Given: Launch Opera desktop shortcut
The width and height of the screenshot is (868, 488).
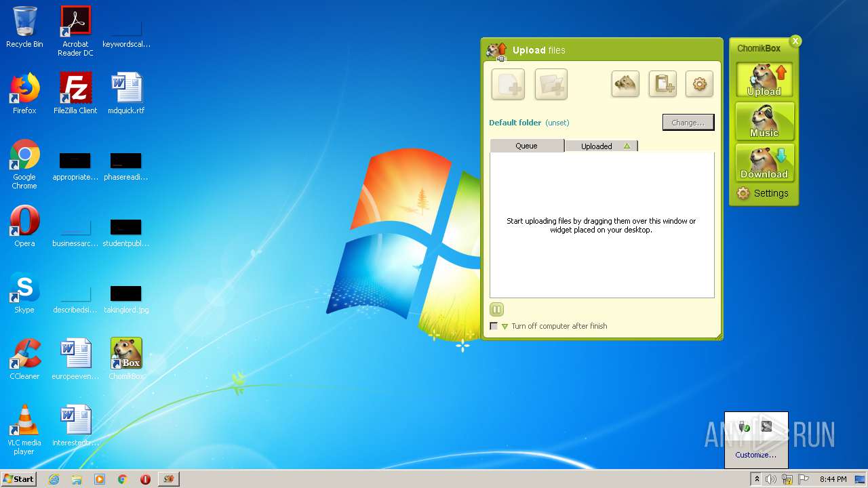Looking at the screenshot, I should [24, 226].
